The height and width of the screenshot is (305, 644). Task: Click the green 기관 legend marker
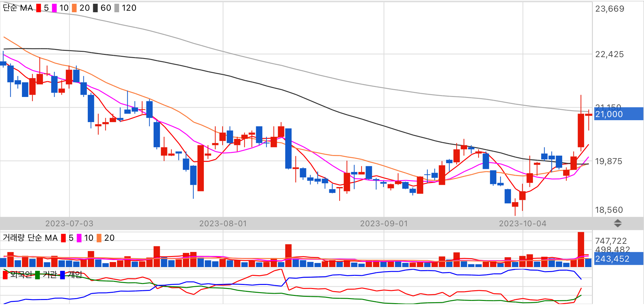pyautogui.click(x=38, y=275)
